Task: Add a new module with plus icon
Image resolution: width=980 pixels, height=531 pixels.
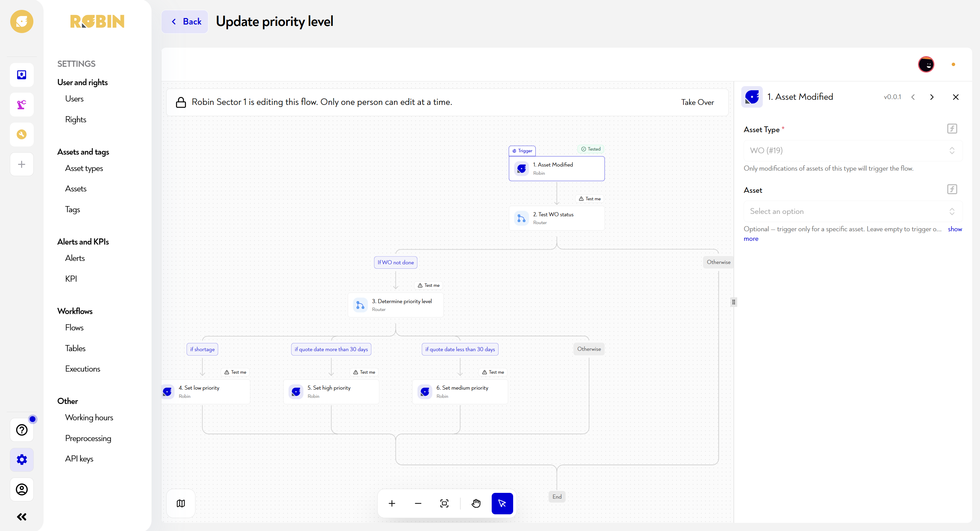Action: click(x=22, y=164)
